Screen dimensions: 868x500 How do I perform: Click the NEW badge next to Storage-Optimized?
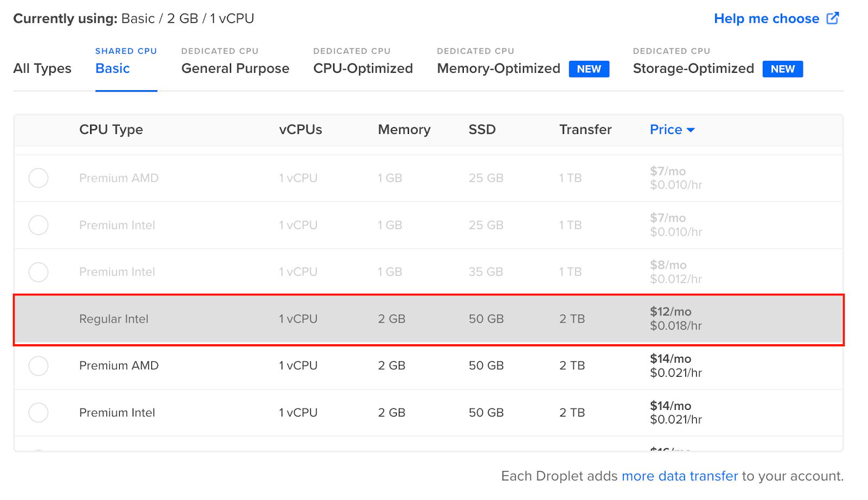[782, 69]
